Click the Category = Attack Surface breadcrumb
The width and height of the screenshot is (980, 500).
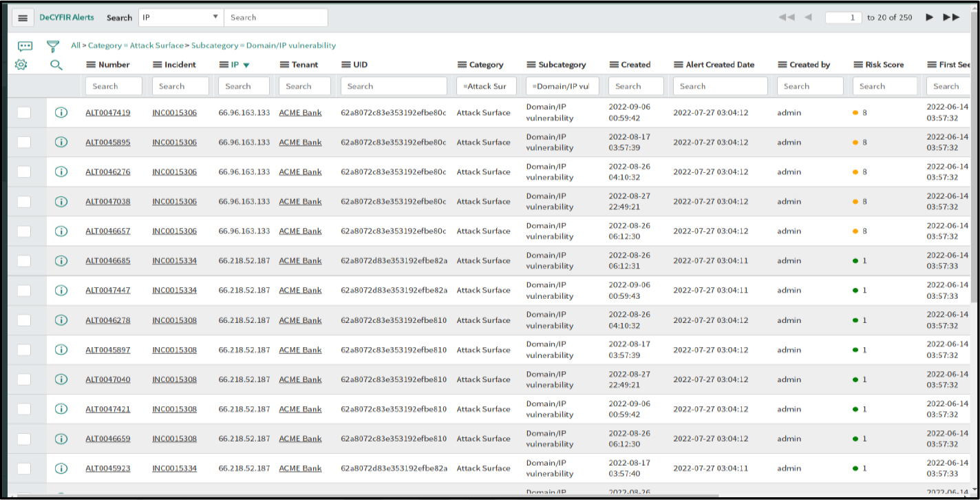tap(136, 45)
